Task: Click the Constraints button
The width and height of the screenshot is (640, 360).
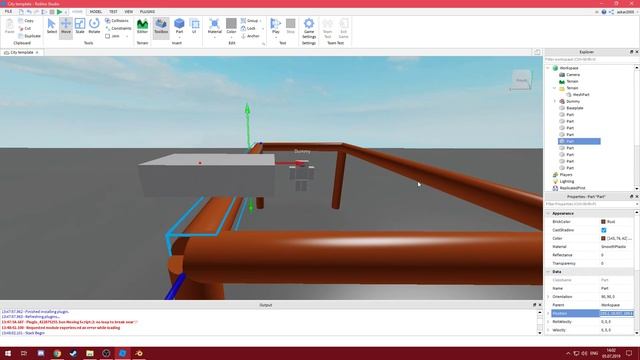Action: tap(118, 28)
